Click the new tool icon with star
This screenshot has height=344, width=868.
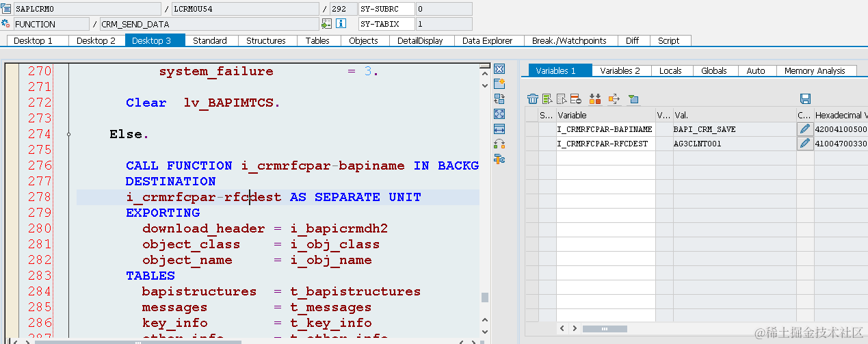pyautogui.click(x=499, y=83)
